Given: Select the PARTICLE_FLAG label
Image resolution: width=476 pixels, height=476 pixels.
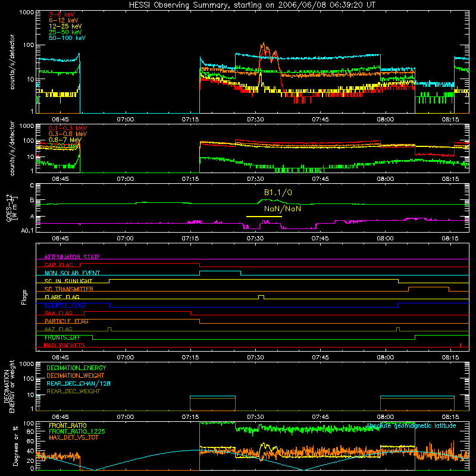Looking at the screenshot, I should click(67, 321).
